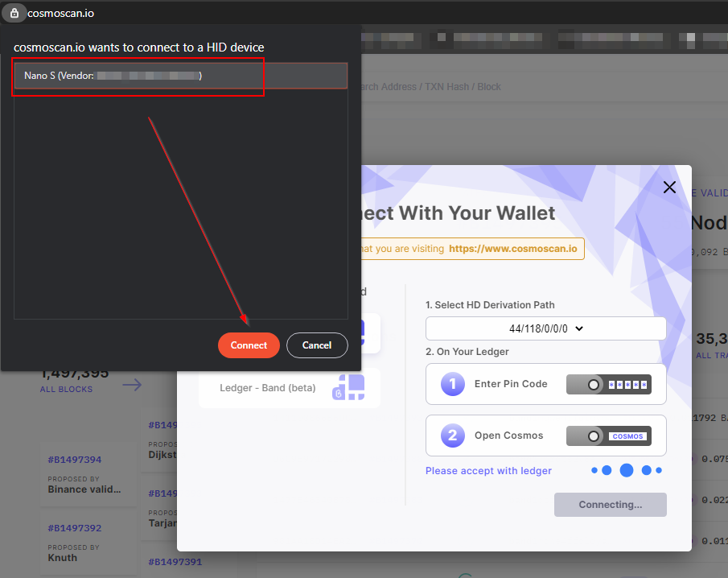Click the step 1 circle for Enter Pin Code
Screen dimensions: 728x578
(x=453, y=384)
